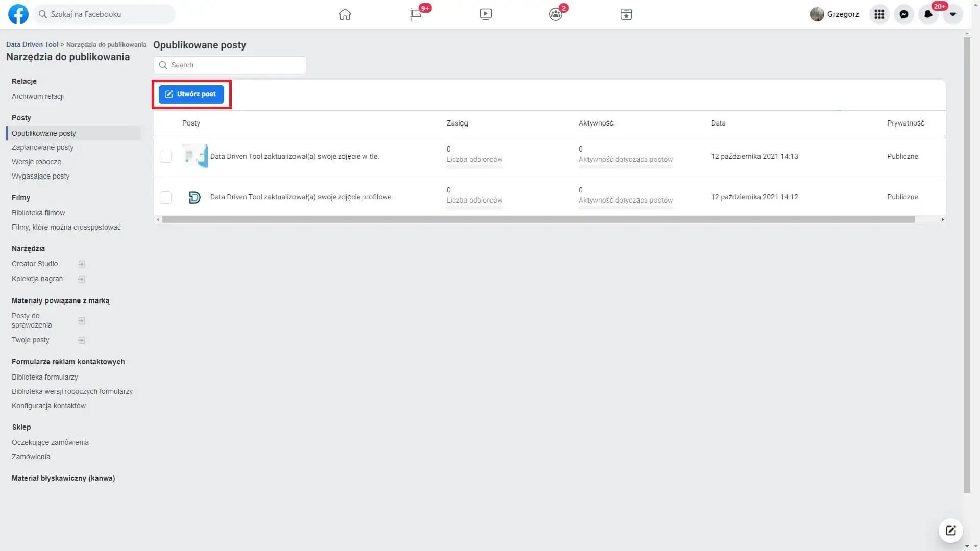
Task: Open the Pages flag icon
Action: [416, 14]
